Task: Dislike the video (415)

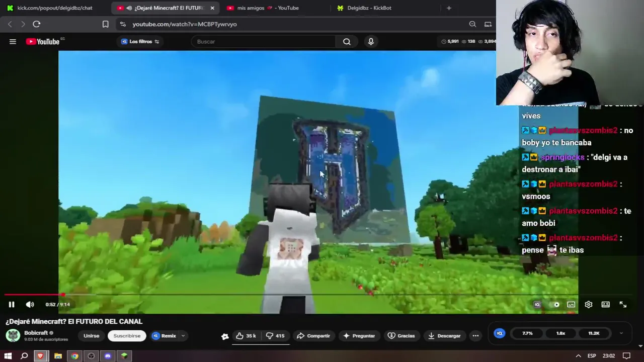Action: click(x=275, y=336)
